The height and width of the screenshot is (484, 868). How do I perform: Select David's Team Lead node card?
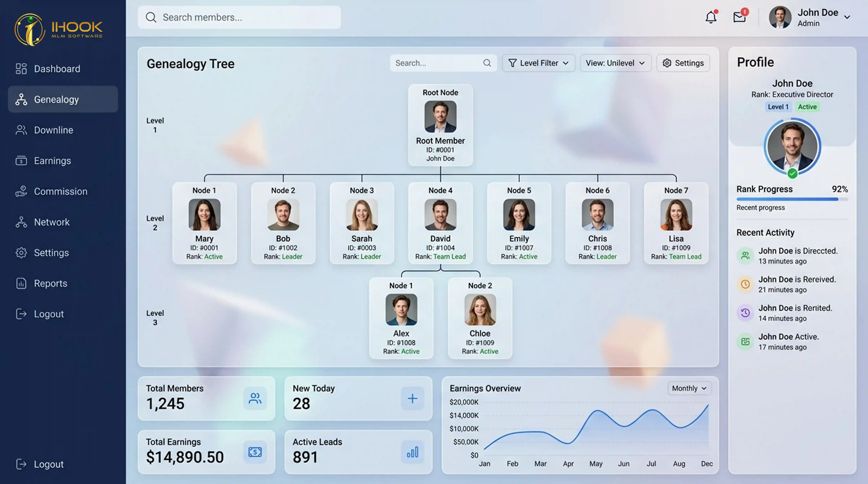coord(440,223)
